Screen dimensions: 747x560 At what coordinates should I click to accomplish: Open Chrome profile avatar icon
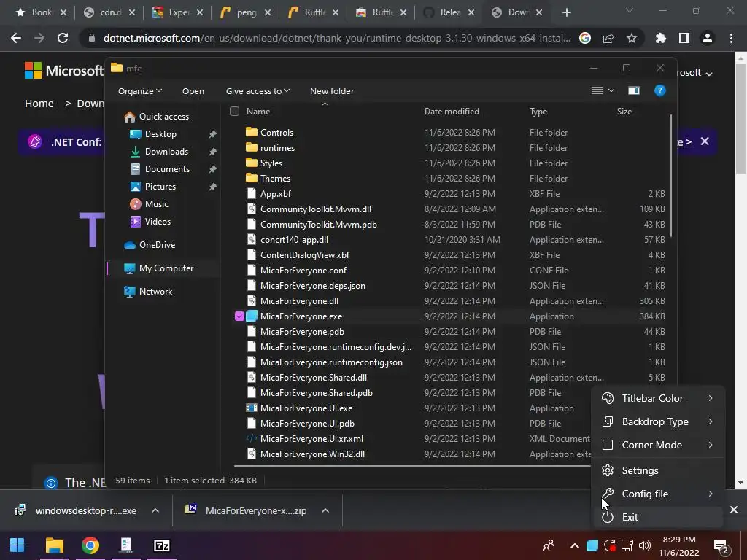[708, 38]
